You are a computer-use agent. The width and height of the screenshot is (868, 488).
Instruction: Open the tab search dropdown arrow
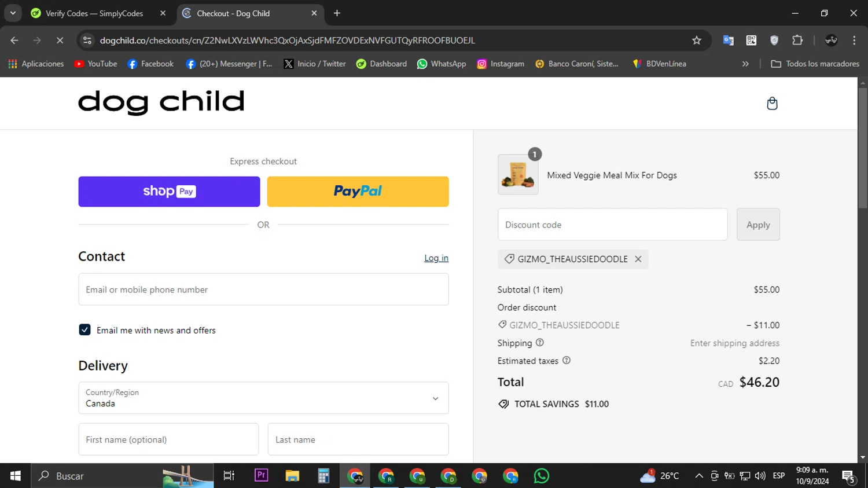click(x=13, y=13)
